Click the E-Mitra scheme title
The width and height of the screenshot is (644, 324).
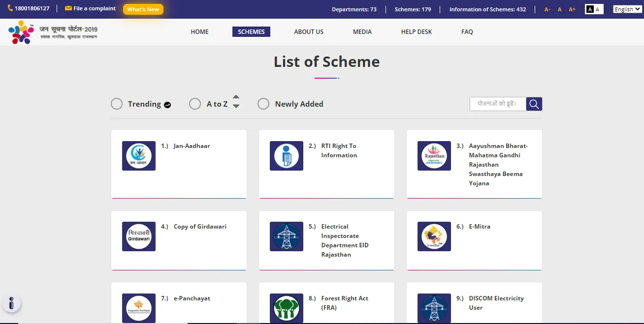tap(480, 227)
